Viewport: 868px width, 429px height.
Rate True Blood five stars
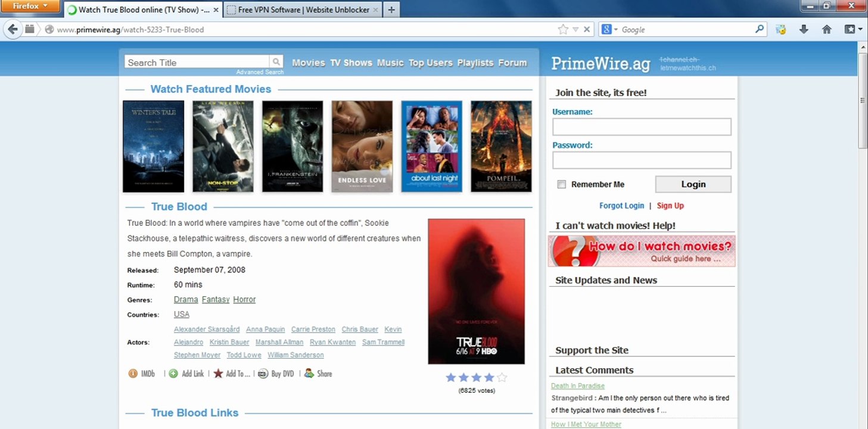(502, 377)
